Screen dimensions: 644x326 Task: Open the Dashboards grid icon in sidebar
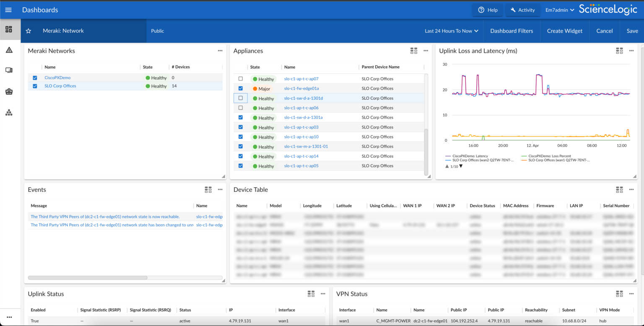coord(9,29)
